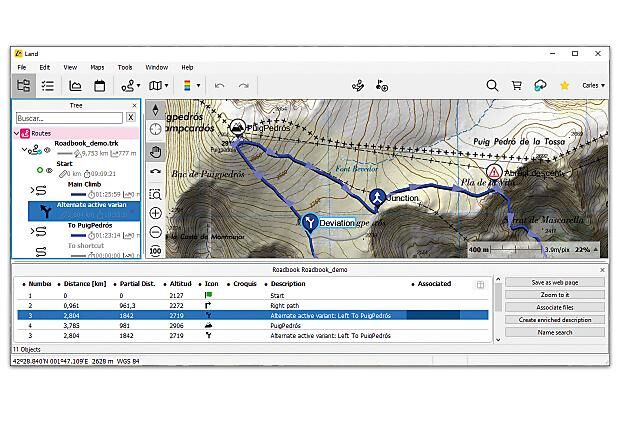Click the hand-drawn track toolbar icon
The image size is (620, 424).
pos(358,85)
